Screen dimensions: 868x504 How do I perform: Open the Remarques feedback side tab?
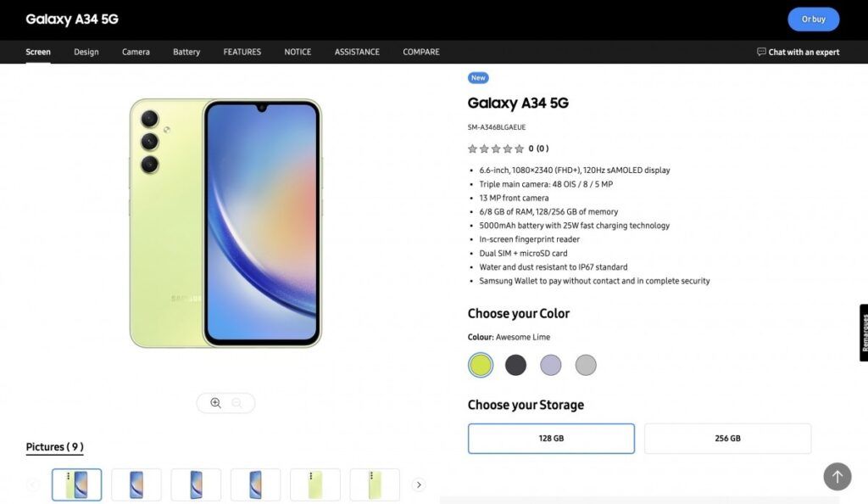[864, 333]
